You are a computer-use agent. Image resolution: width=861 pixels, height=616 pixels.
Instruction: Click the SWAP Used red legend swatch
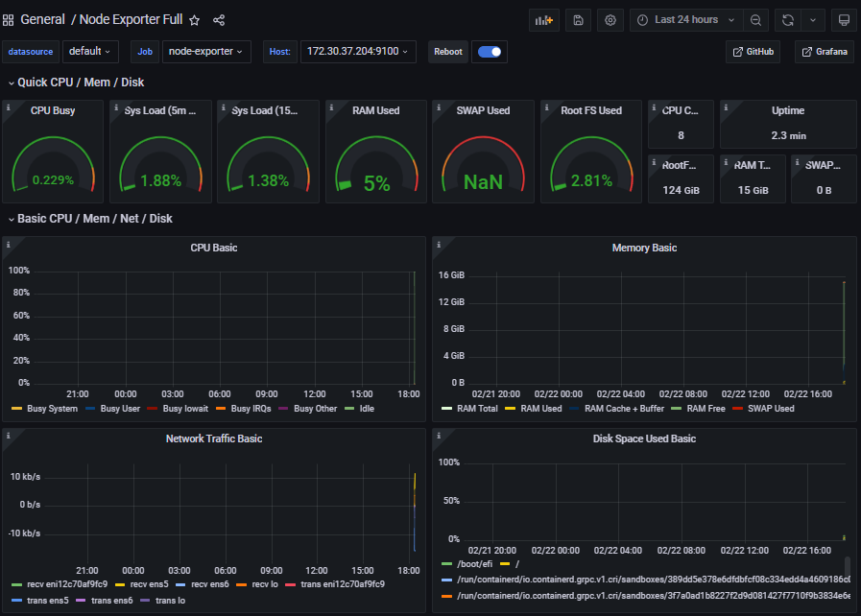(x=737, y=409)
